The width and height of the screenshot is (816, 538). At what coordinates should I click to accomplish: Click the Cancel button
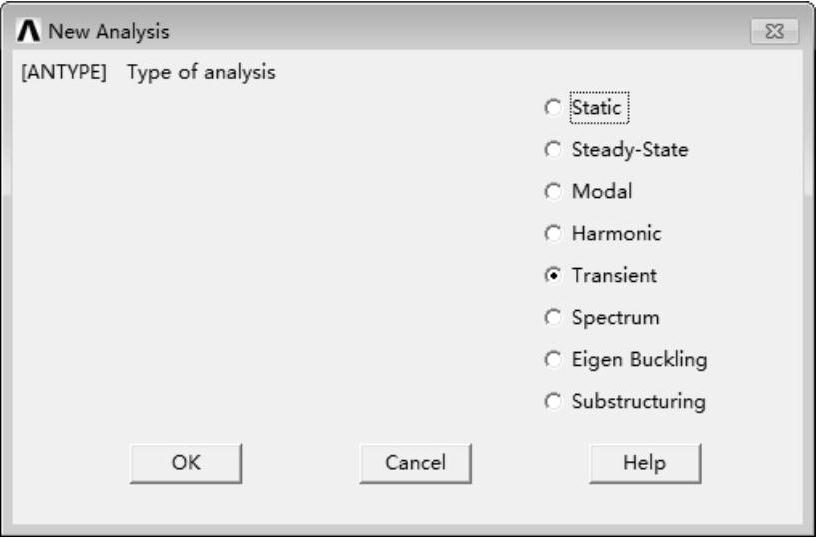[415, 463]
